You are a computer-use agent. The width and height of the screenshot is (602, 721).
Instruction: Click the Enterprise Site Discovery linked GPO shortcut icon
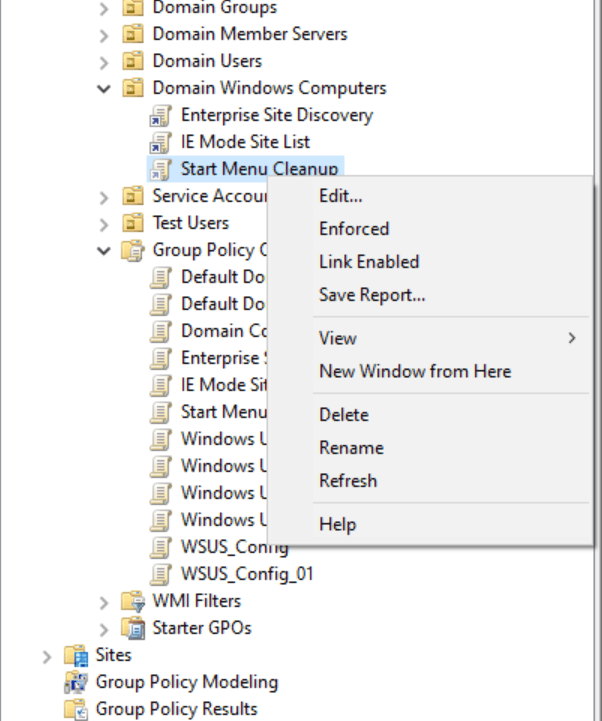pyautogui.click(x=161, y=115)
